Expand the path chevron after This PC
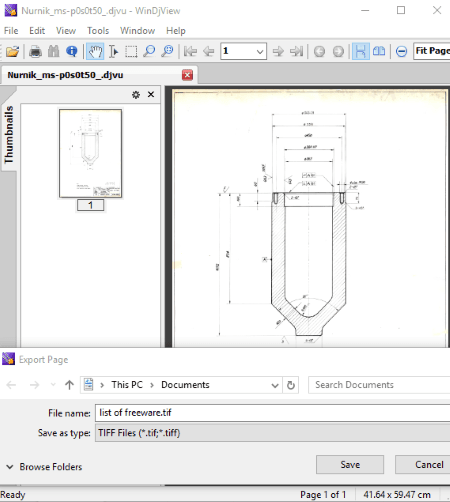The width and height of the screenshot is (450, 502). [x=152, y=385]
